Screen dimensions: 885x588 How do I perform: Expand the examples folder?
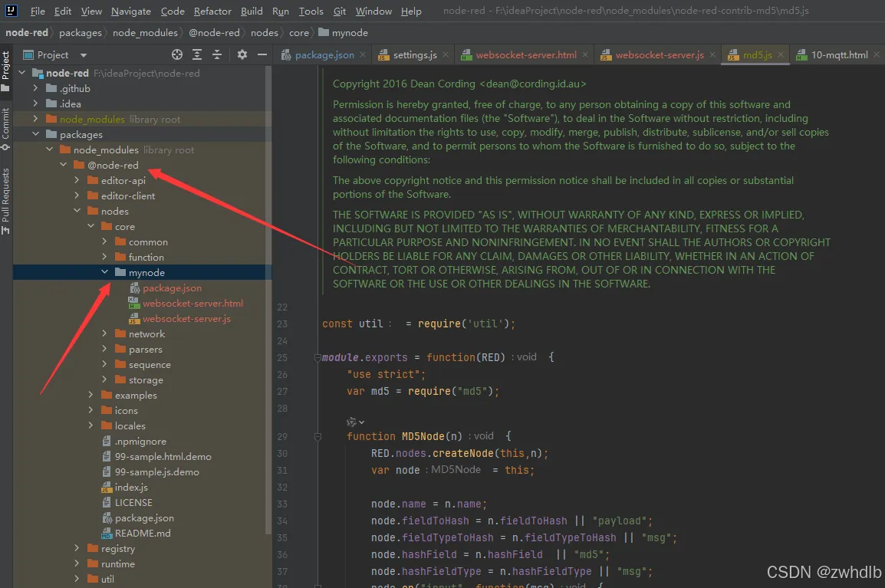coord(90,395)
